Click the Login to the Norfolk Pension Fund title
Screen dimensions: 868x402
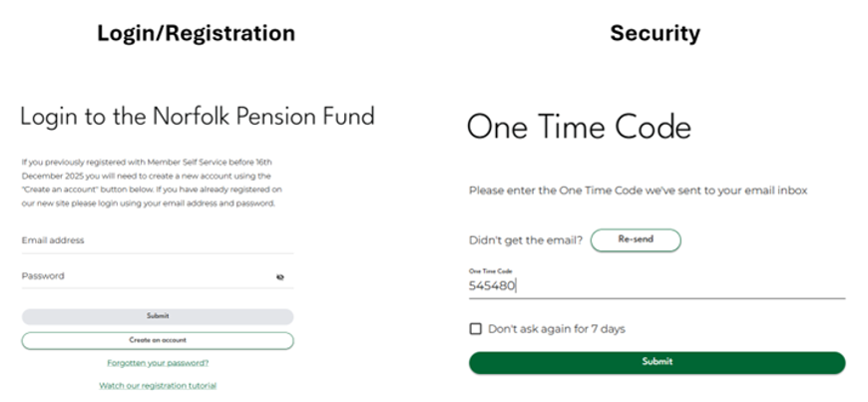[x=198, y=117]
